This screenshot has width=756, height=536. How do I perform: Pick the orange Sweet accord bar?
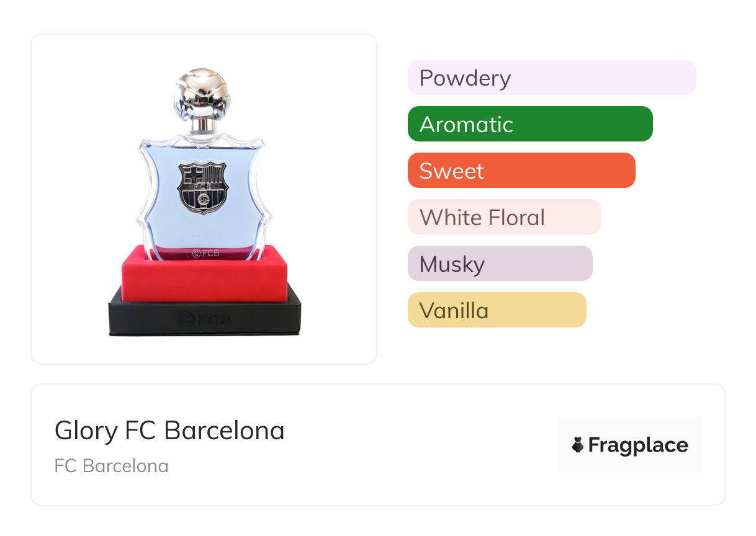coord(521,171)
